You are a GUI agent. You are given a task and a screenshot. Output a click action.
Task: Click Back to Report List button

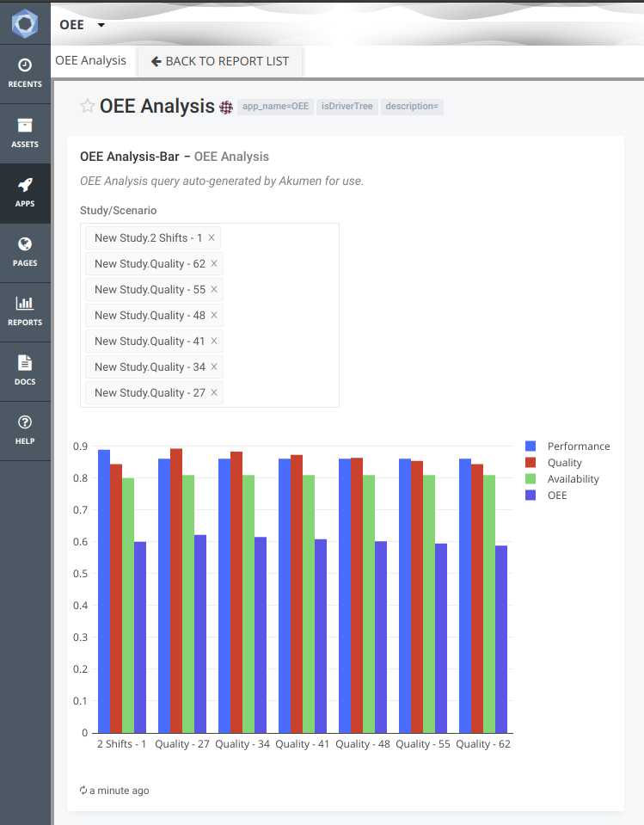pyautogui.click(x=220, y=61)
